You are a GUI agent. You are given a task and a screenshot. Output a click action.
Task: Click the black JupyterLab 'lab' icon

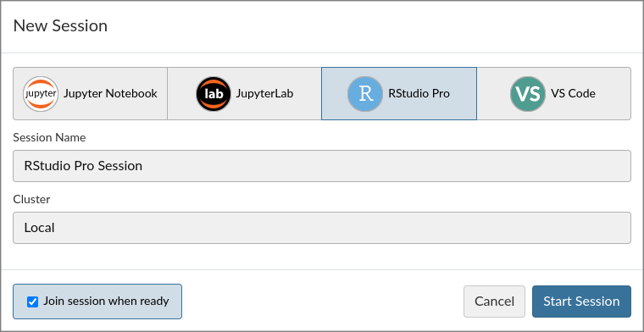(x=214, y=94)
